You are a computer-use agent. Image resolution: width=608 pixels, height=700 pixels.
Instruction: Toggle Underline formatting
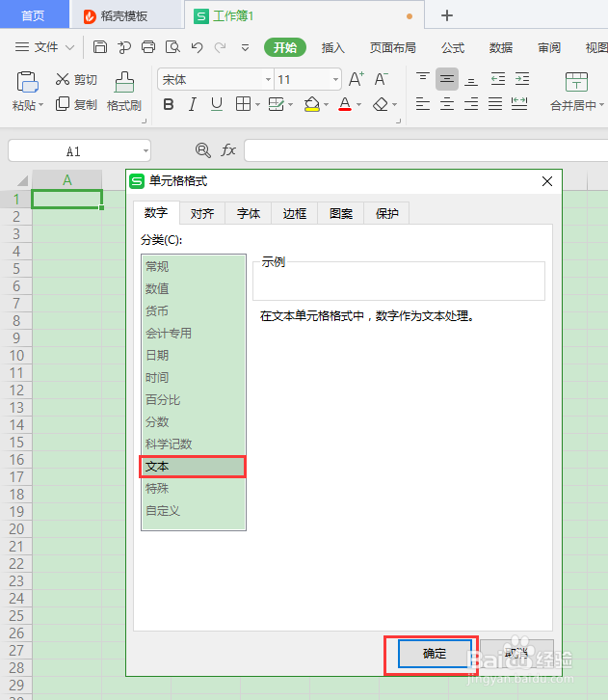217,104
